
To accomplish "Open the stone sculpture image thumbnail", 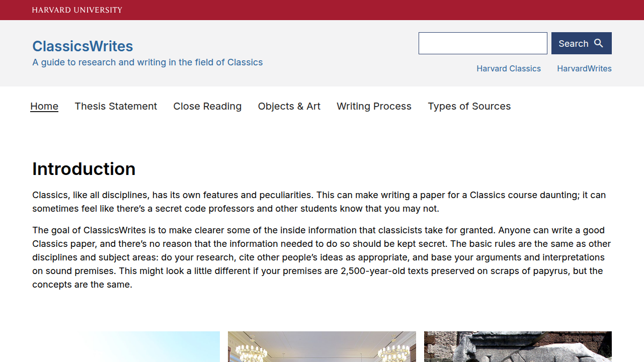I will (x=518, y=346).
